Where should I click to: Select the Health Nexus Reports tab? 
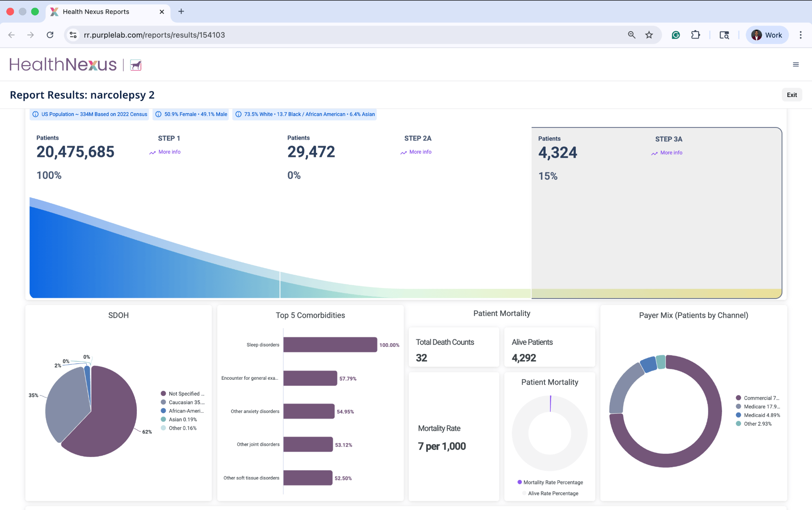[x=96, y=12]
